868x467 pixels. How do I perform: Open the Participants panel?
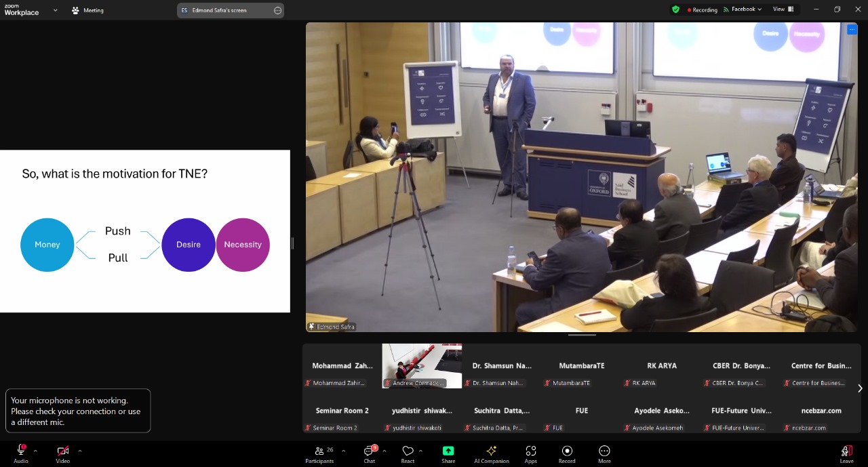(x=319, y=451)
